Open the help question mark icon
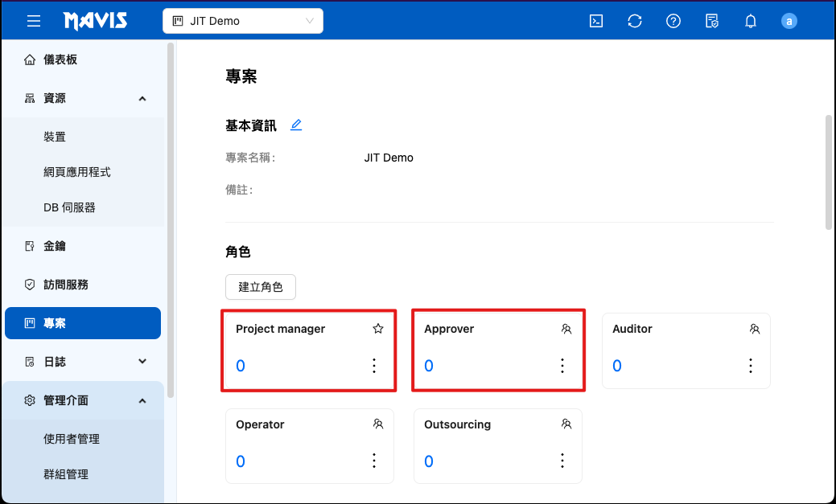 pos(673,21)
